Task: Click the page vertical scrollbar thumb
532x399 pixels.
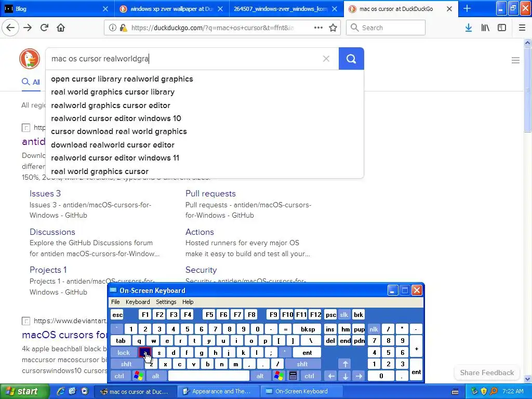Action: [528, 90]
